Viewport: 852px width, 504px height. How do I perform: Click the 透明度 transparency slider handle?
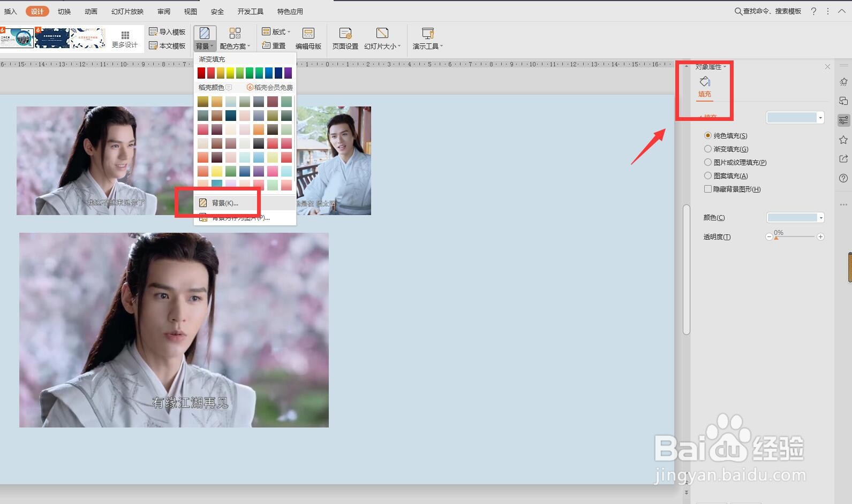tap(776, 238)
